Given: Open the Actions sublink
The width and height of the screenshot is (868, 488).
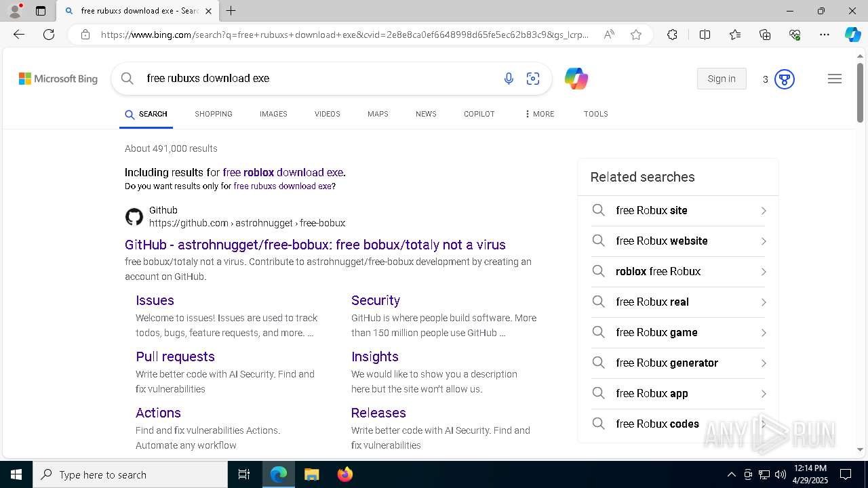Looking at the screenshot, I should (158, 413).
